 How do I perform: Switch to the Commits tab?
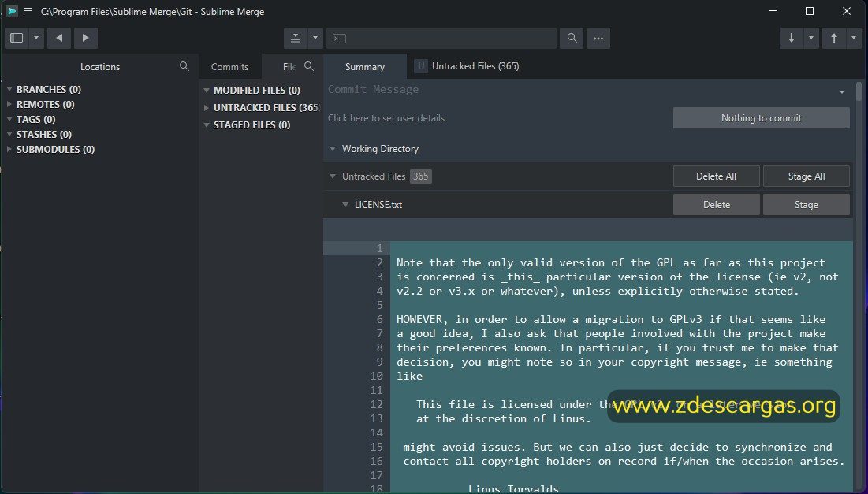[229, 66]
